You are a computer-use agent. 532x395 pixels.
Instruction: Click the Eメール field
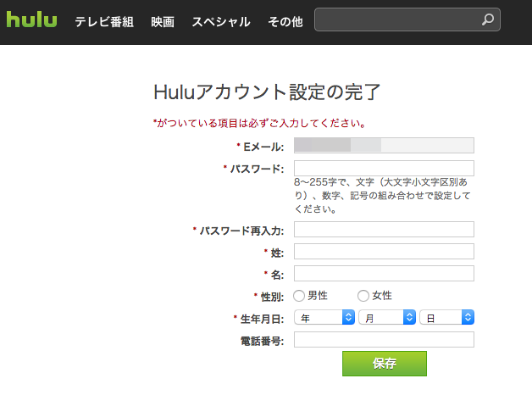point(384,145)
